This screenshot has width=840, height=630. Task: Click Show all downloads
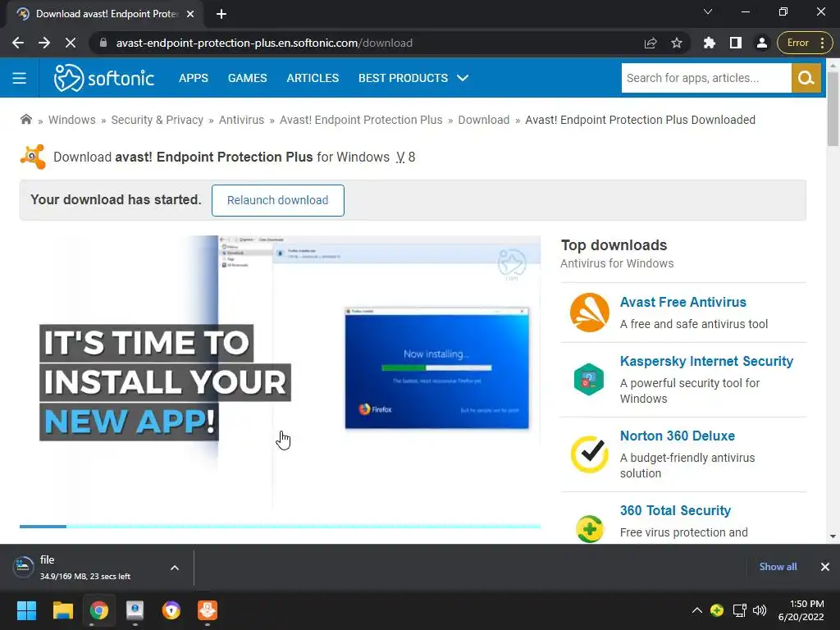tap(778, 567)
